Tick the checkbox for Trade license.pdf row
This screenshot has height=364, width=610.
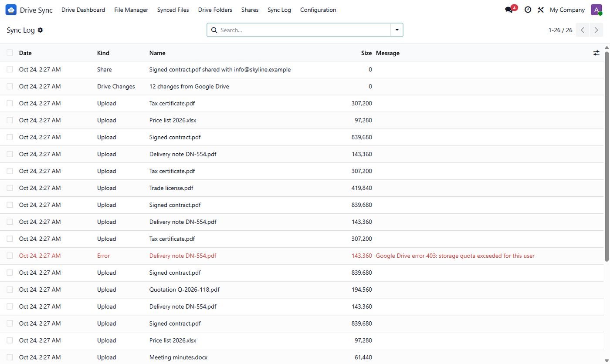[10, 188]
